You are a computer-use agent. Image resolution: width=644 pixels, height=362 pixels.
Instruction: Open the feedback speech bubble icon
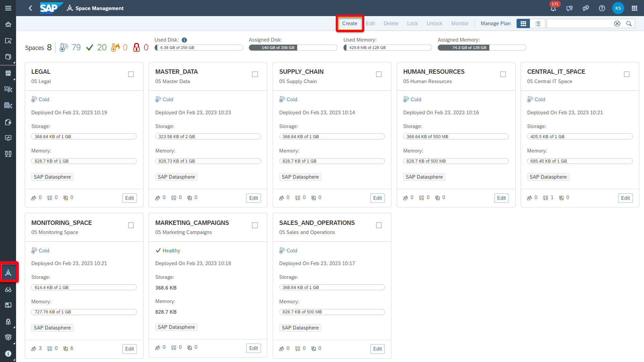pyautogui.click(x=569, y=8)
